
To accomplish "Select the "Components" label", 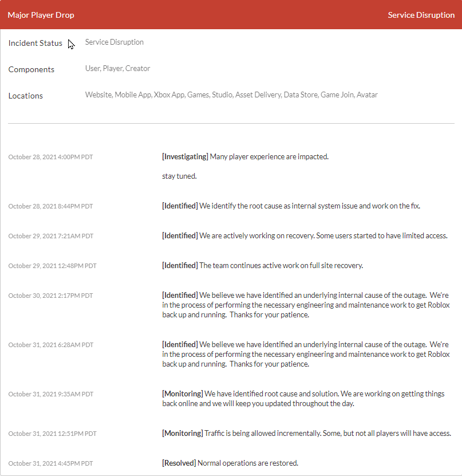I will coord(31,69).
